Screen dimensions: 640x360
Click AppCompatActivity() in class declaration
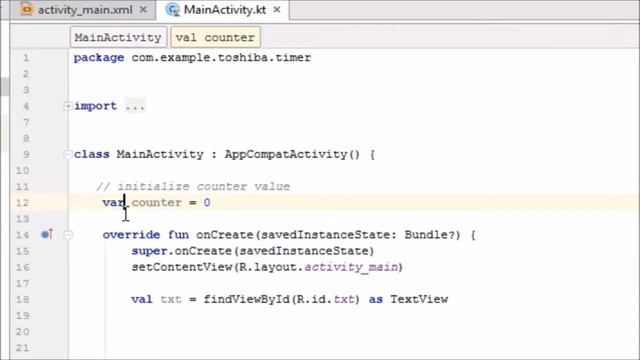tap(292, 154)
